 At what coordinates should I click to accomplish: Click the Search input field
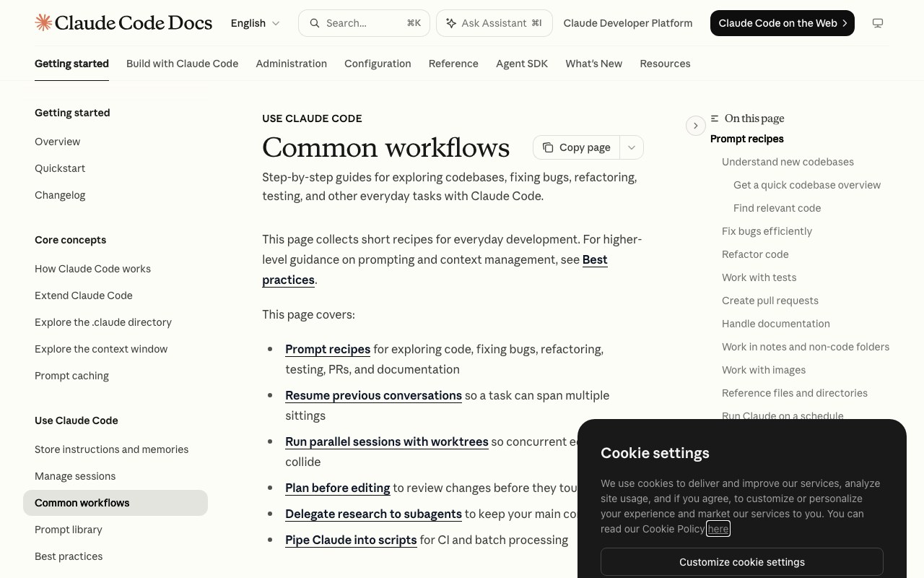(364, 23)
